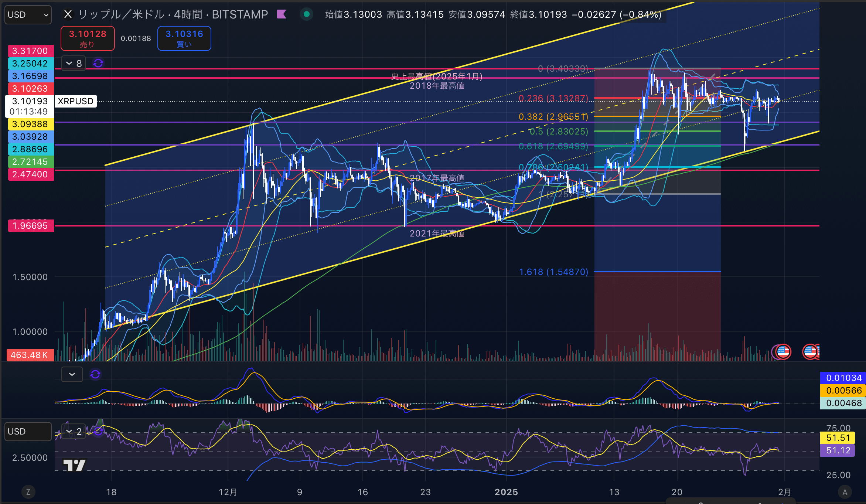Select the 史上最高値(2025年1月) text annotation

click(x=437, y=76)
